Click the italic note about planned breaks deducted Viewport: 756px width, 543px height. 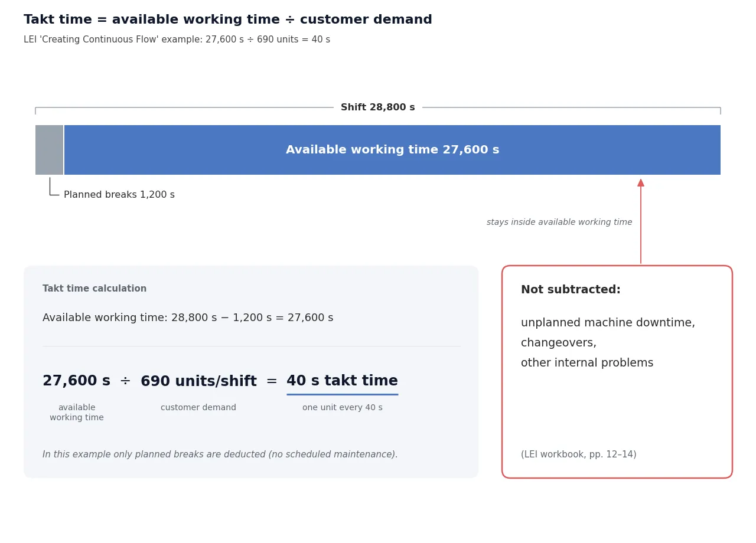tap(220, 454)
